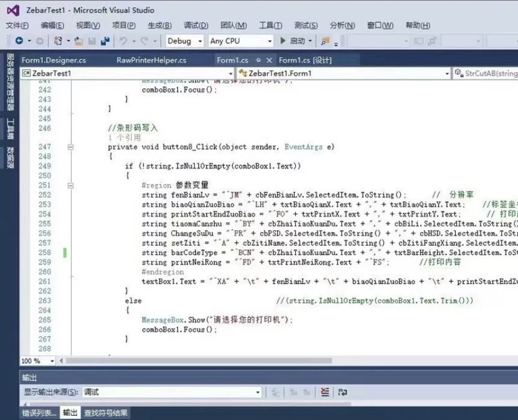Close the Form1.cs tab
The width and height of the screenshot is (518, 420).
point(269,60)
